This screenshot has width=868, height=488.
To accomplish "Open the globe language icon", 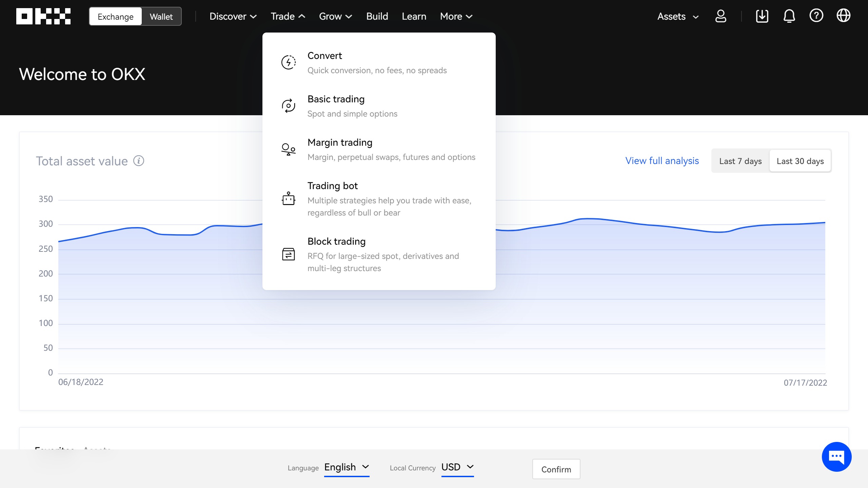I will 843,16.
